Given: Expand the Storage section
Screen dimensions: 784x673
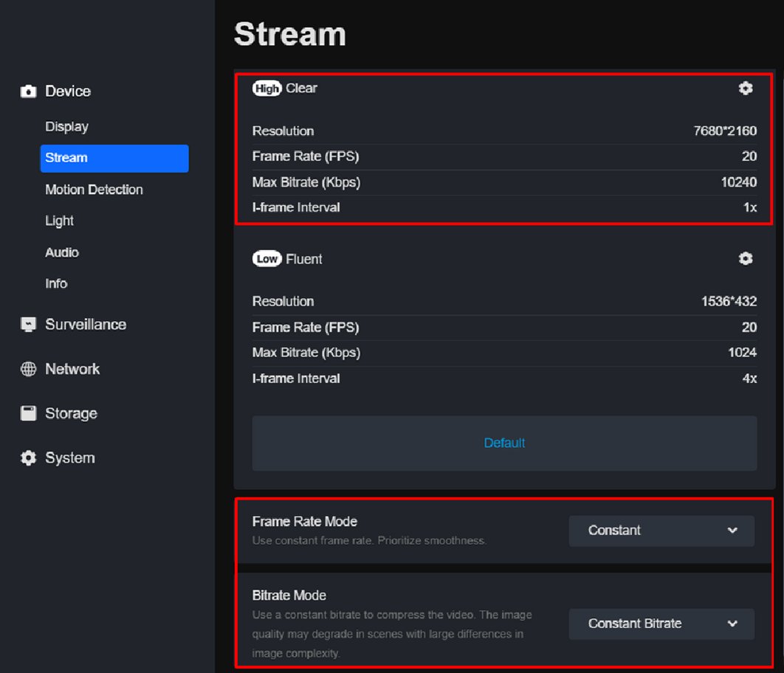Looking at the screenshot, I should [71, 413].
